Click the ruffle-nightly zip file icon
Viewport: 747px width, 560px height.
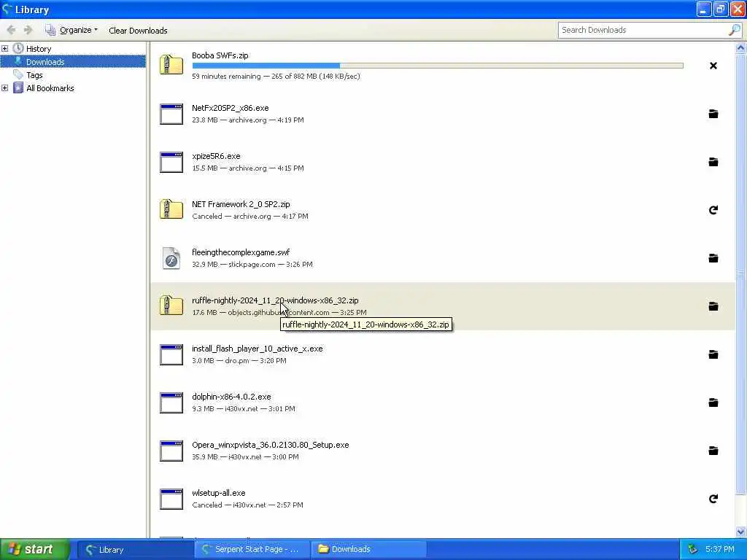pyautogui.click(x=171, y=306)
